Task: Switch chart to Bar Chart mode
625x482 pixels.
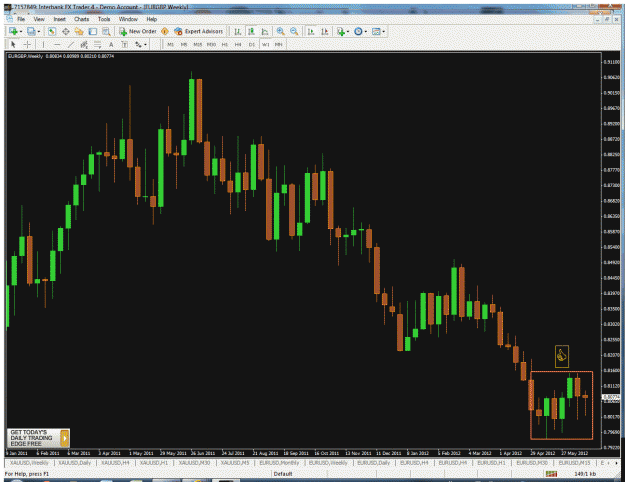Action: 237,31
